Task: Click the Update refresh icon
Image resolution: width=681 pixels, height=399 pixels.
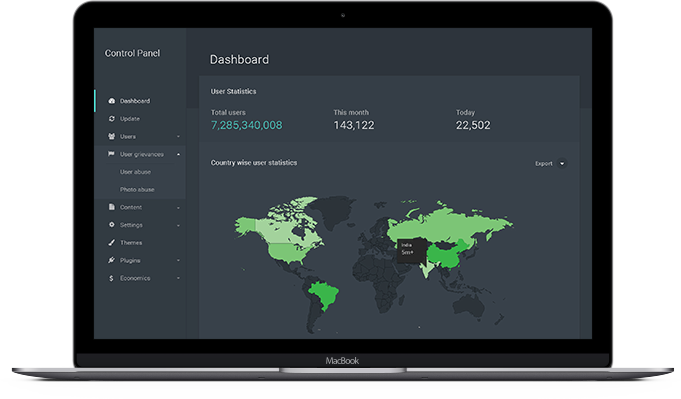Action: point(112,119)
